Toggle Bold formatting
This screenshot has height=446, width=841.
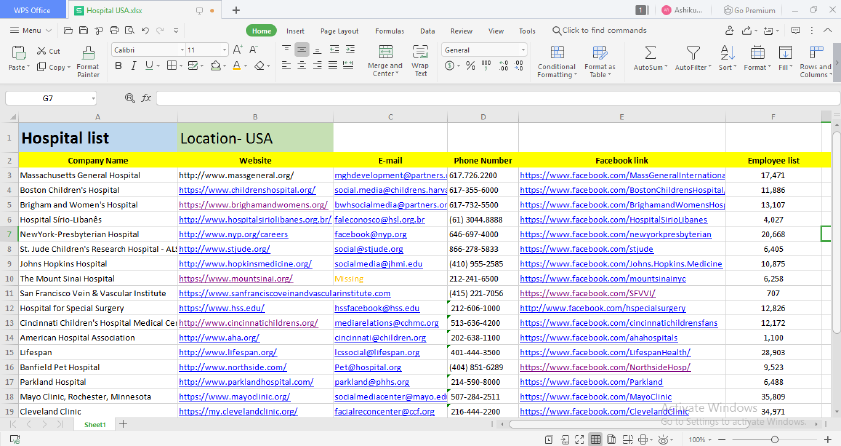(x=118, y=67)
